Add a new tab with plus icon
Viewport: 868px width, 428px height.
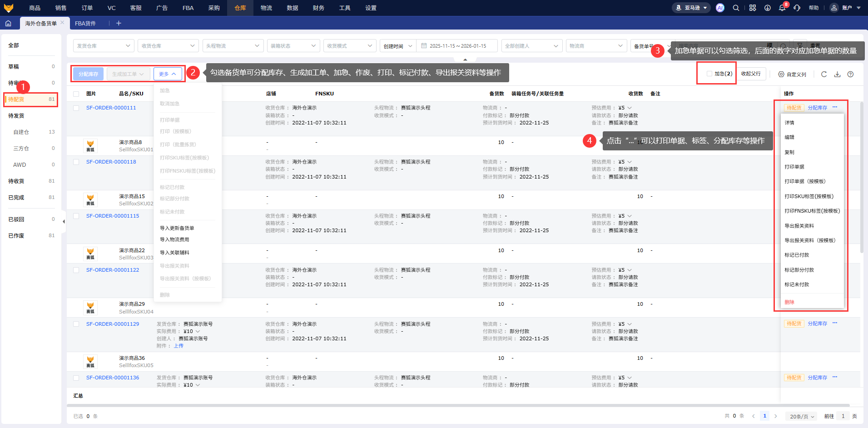(x=119, y=23)
